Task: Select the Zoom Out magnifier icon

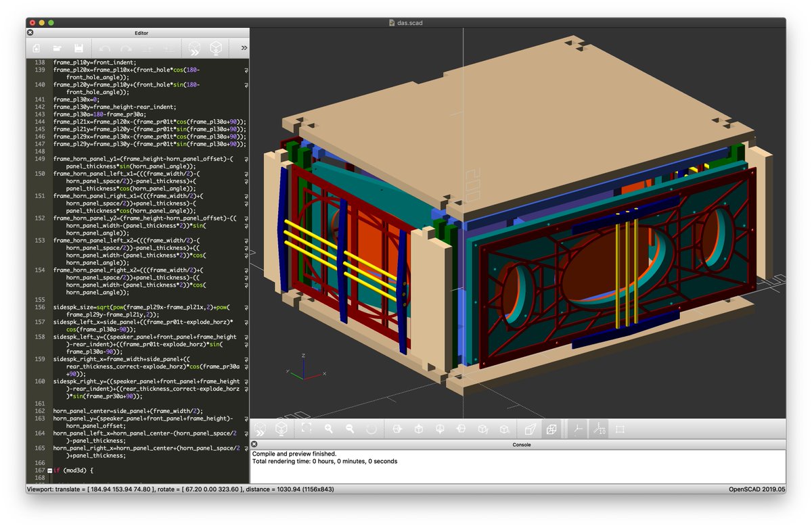Action: click(351, 429)
